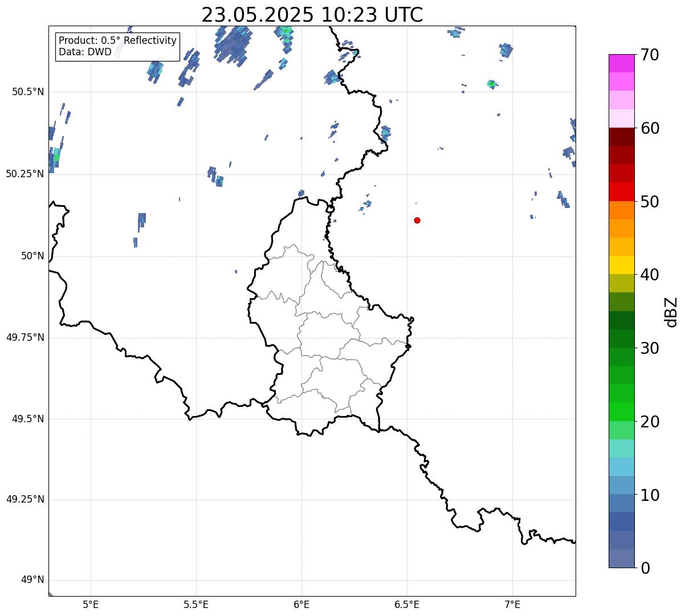
Task: Click the bright red 50 dBZ swatch
Action: click(x=621, y=191)
